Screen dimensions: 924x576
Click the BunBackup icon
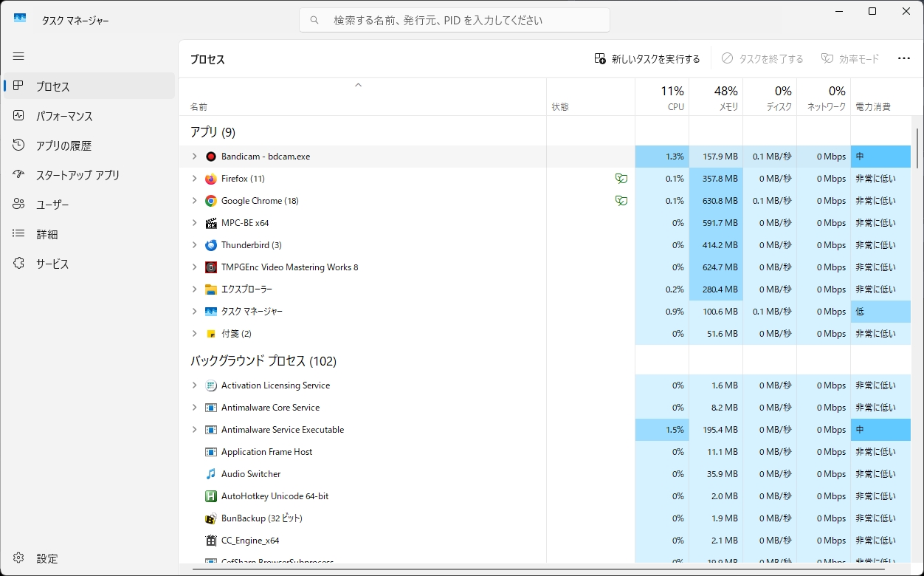[x=210, y=518]
